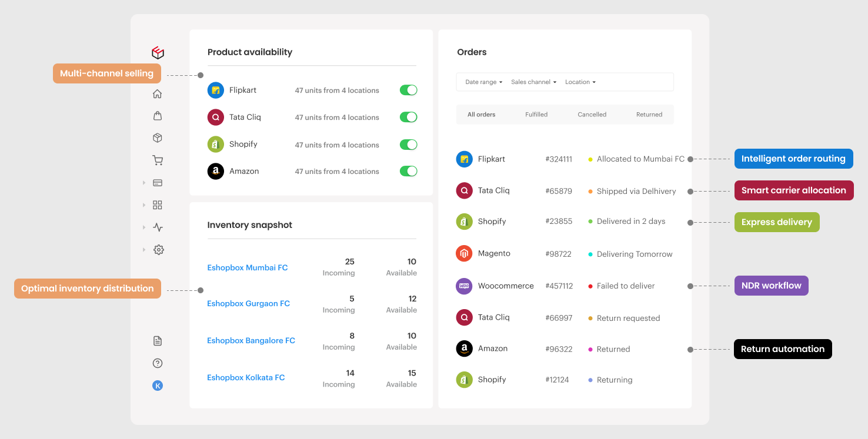Expand the settings sidebar item arrow
The image size is (868, 439).
pyautogui.click(x=144, y=250)
